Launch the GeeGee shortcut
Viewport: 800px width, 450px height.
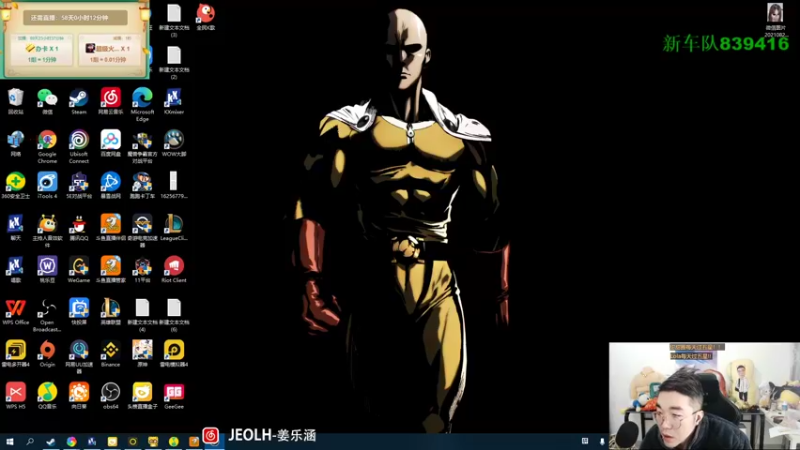[174, 393]
